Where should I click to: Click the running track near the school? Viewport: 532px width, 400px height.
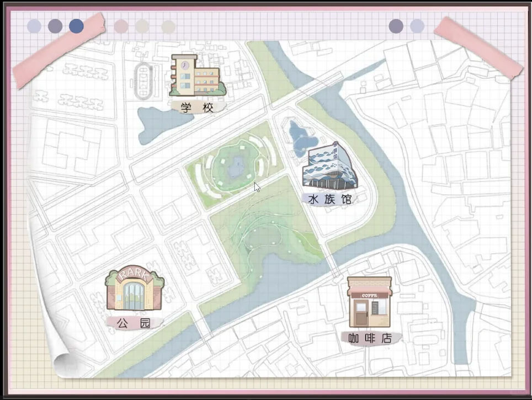point(144,81)
